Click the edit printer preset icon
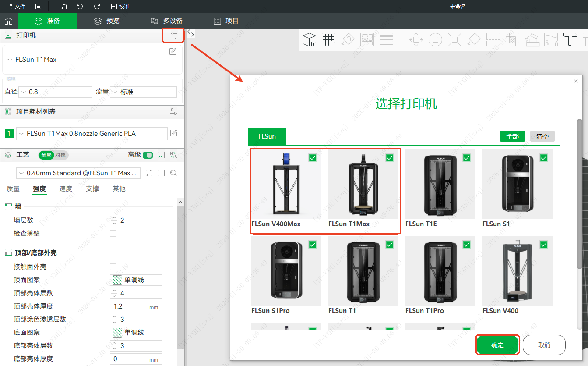588x366 pixels. (x=173, y=52)
